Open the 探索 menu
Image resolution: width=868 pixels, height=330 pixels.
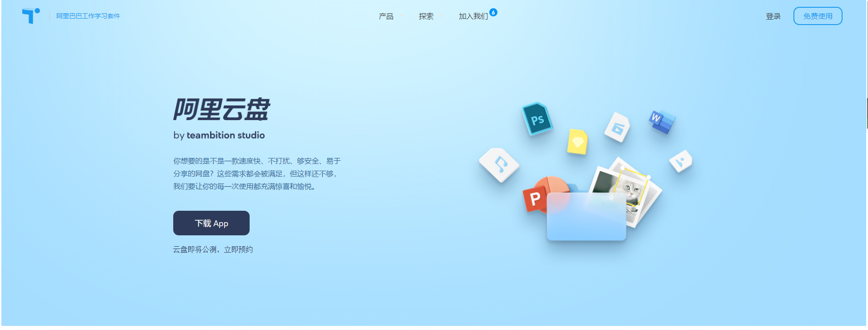[426, 16]
